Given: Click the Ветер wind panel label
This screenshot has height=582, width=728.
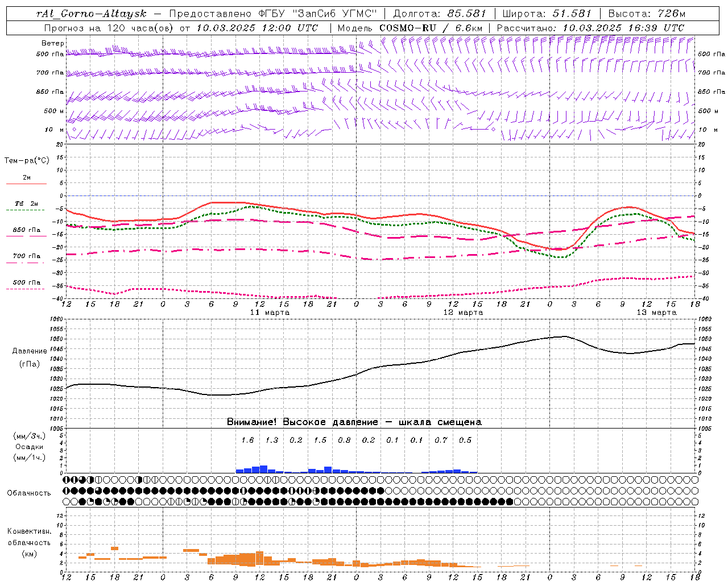Looking at the screenshot, I should pyautogui.click(x=53, y=43).
